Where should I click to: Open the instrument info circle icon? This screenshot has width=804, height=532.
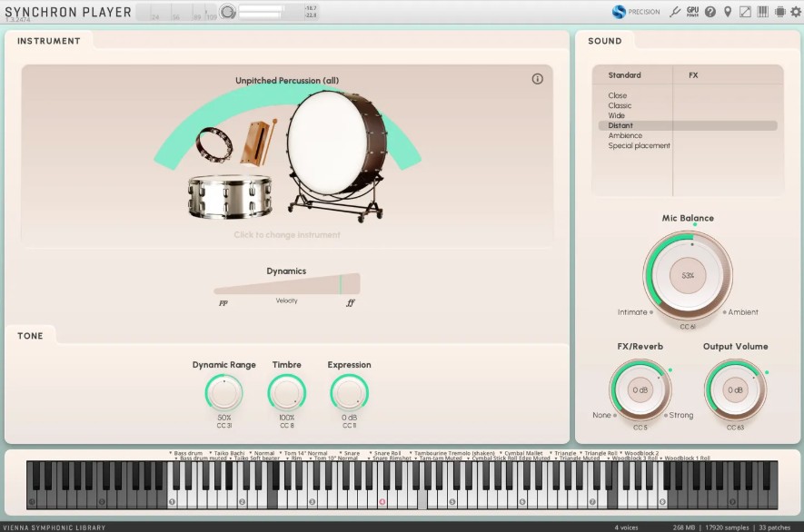tap(538, 79)
